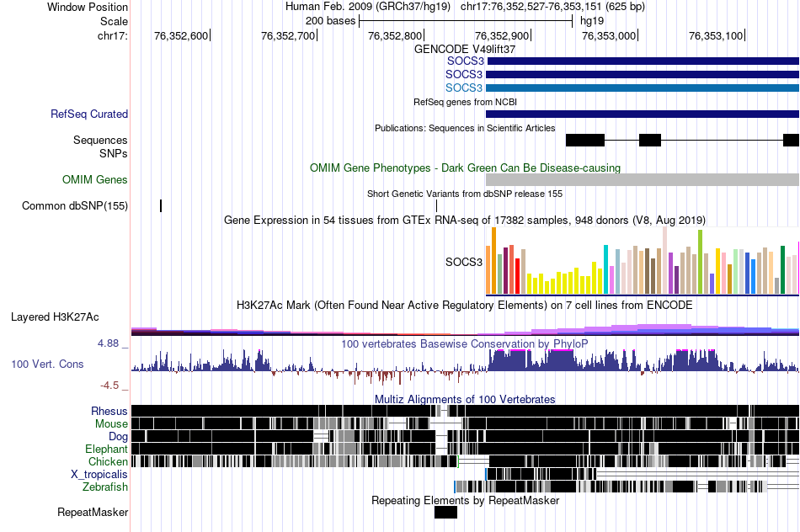
Task: Select the Elephant alignment label
Action: 106,449
